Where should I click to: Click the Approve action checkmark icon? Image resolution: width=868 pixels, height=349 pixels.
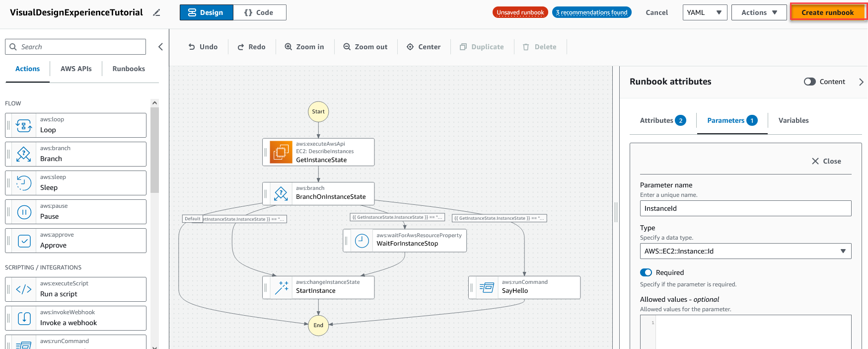click(24, 241)
